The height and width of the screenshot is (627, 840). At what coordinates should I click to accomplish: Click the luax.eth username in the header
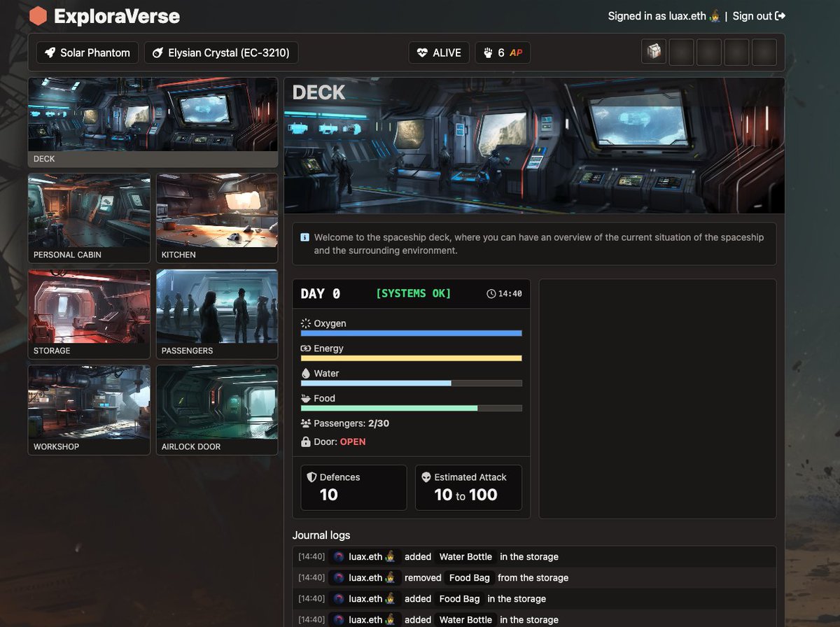pyautogui.click(x=687, y=16)
